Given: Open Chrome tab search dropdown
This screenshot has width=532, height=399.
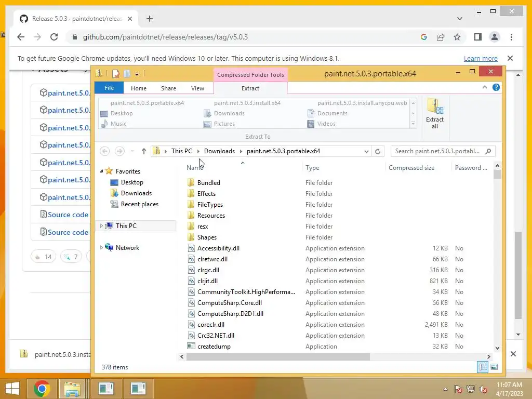Looking at the screenshot, I should coord(459,19).
